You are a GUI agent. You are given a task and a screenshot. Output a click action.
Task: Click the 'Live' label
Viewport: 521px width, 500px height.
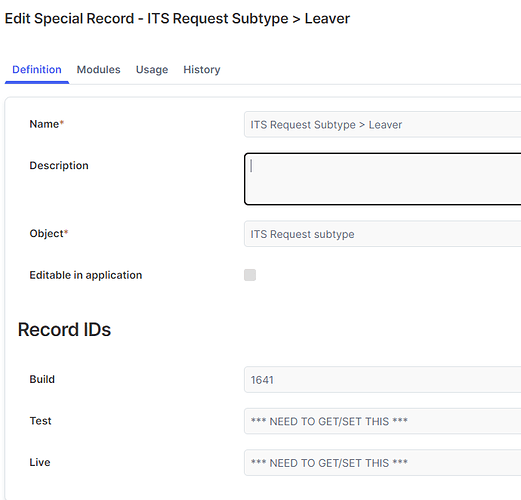coord(40,462)
